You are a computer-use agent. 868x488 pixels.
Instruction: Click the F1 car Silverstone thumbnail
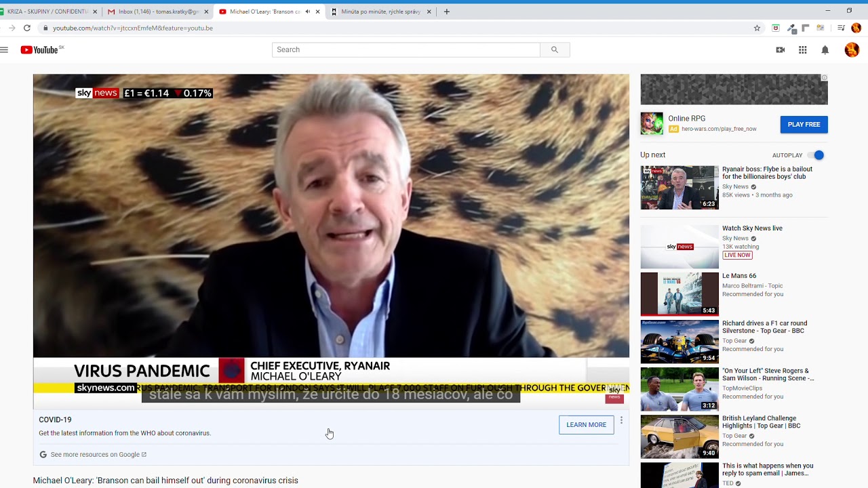(x=679, y=342)
